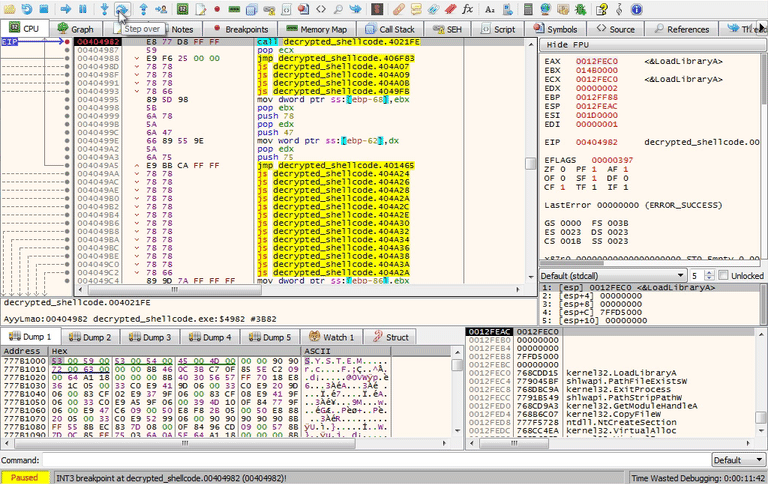Click the Step into toolbar icon
768x484 pixels.
point(104,8)
